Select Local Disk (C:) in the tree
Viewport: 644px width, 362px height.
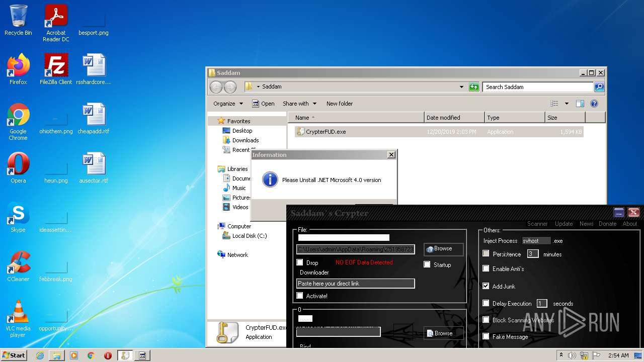click(245, 236)
